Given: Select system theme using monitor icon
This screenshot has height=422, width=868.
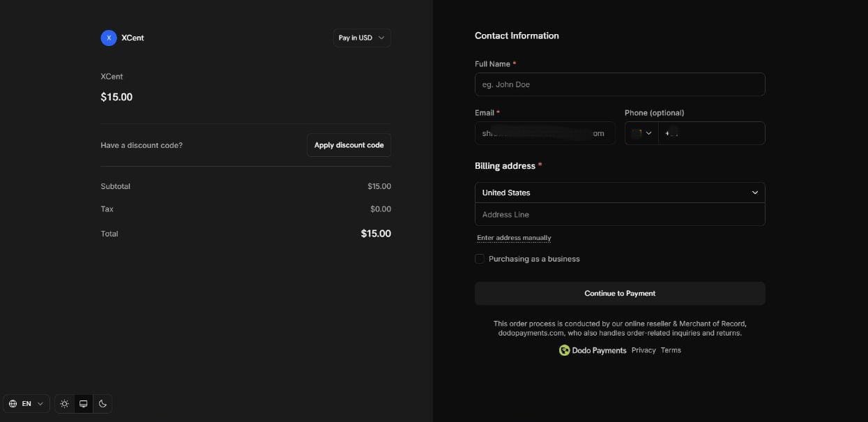Looking at the screenshot, I should [x=83, y=403].
